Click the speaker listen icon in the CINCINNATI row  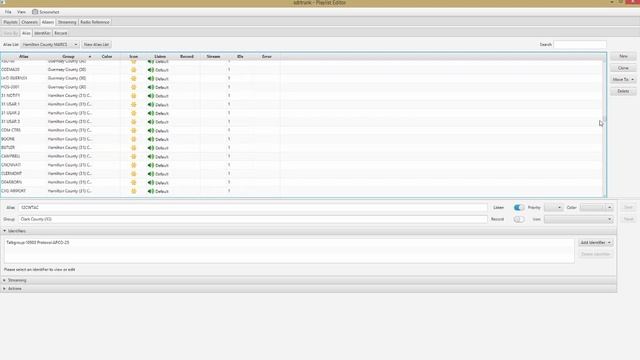pyautogui.click(x=151, y=165)
